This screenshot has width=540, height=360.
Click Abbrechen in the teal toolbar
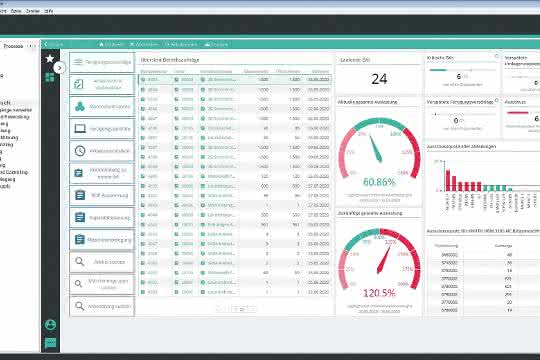tap(144, 44)
